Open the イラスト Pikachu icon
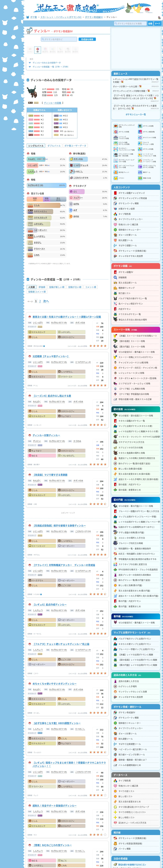 point(116,178)
